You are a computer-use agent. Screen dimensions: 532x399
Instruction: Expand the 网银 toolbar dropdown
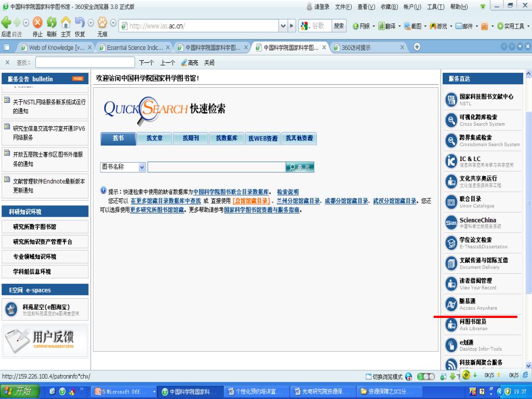tap(374, 26)
